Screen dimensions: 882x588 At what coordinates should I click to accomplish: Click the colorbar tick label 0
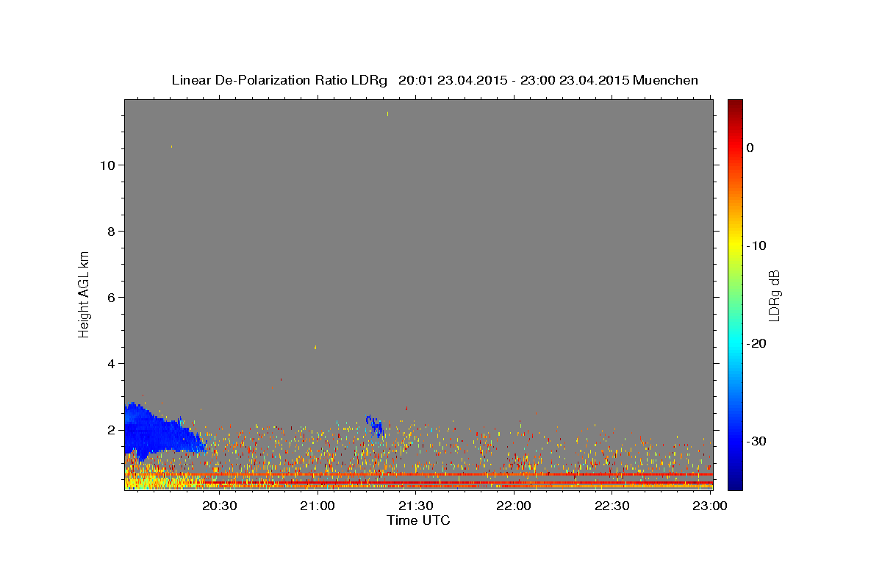point(750,148)
